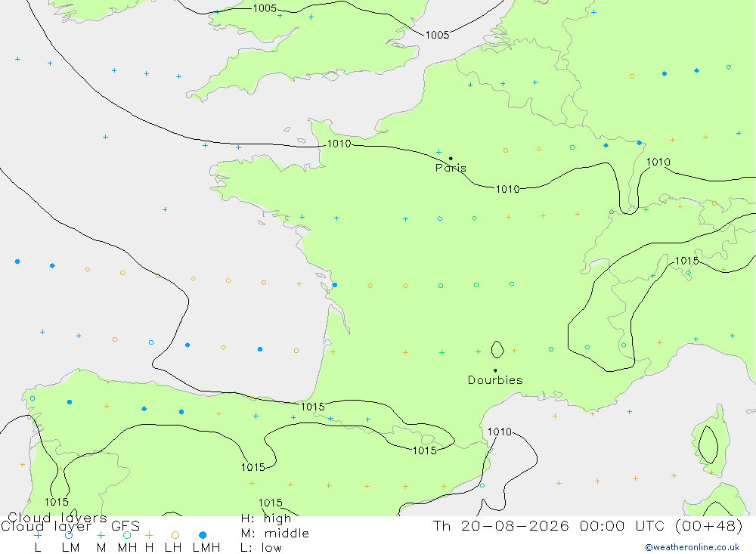This screenshot has height=554, width=756.
Task: Click the 1015 isobar label over the Alps
Action: pos(686,261)
